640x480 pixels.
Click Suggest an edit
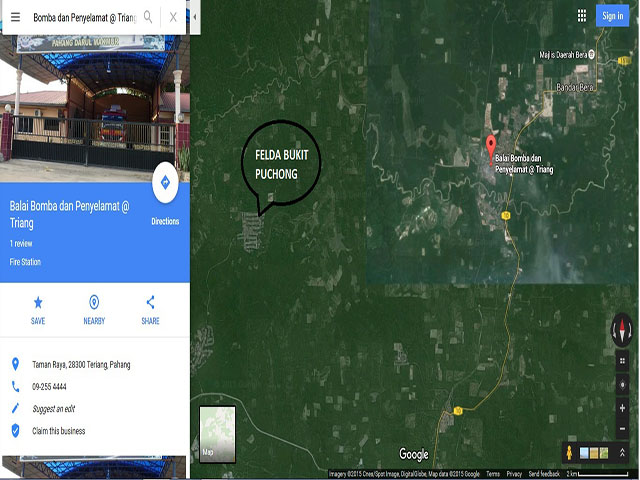click(x=53, y=409)
